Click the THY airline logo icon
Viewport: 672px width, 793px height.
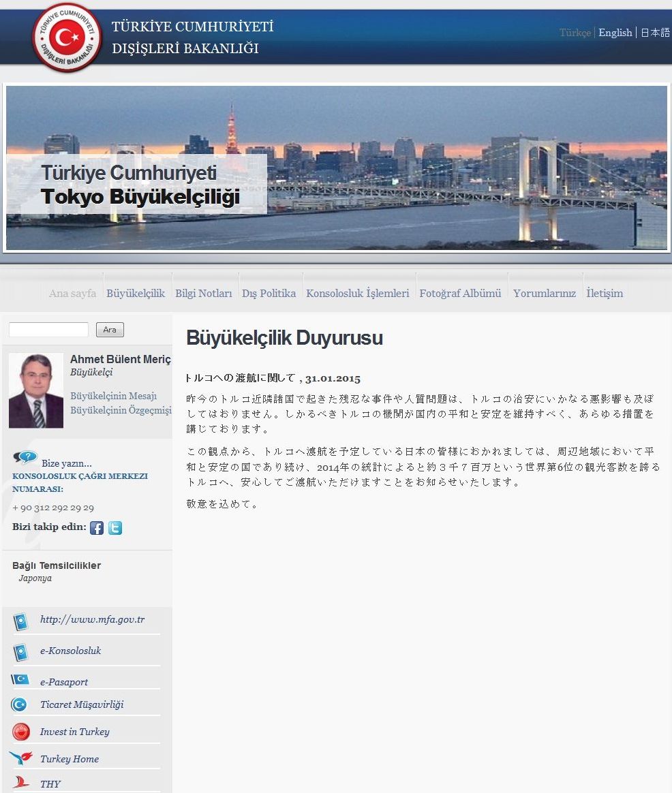(x=20, y=782)
